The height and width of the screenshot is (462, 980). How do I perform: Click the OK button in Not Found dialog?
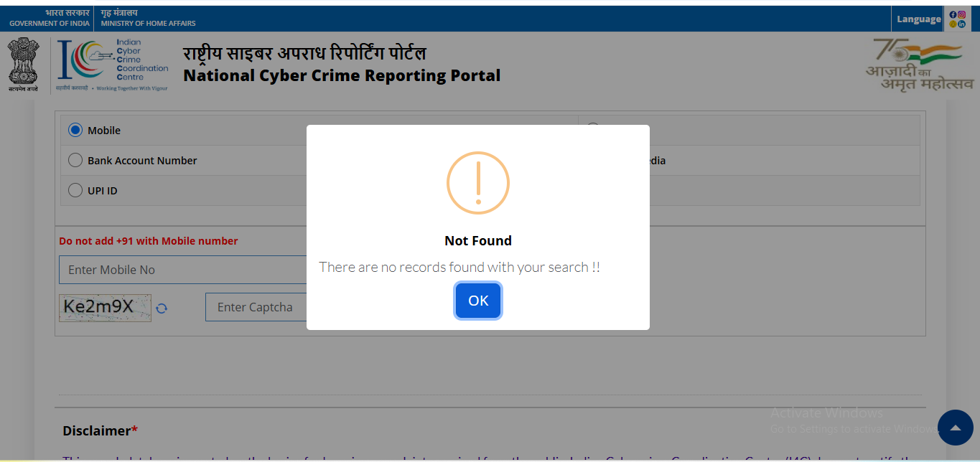tap(478, 301)
